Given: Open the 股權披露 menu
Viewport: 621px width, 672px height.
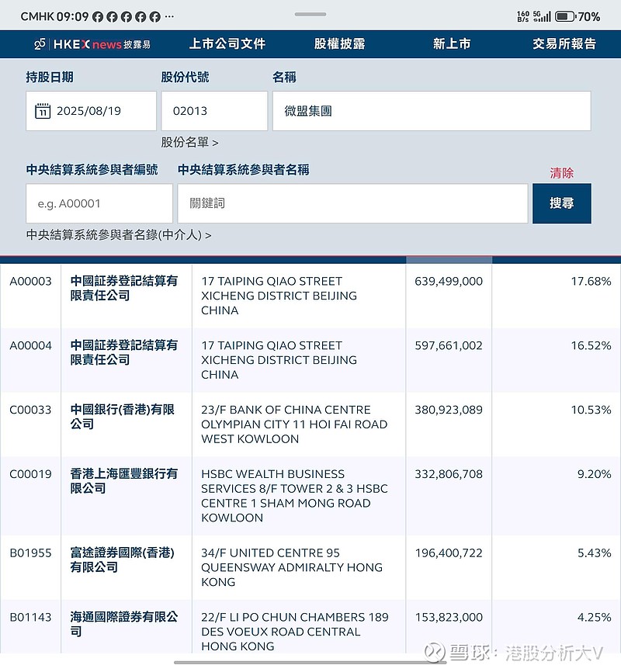Looking at the screenshot, I should (x=339, y=43).
